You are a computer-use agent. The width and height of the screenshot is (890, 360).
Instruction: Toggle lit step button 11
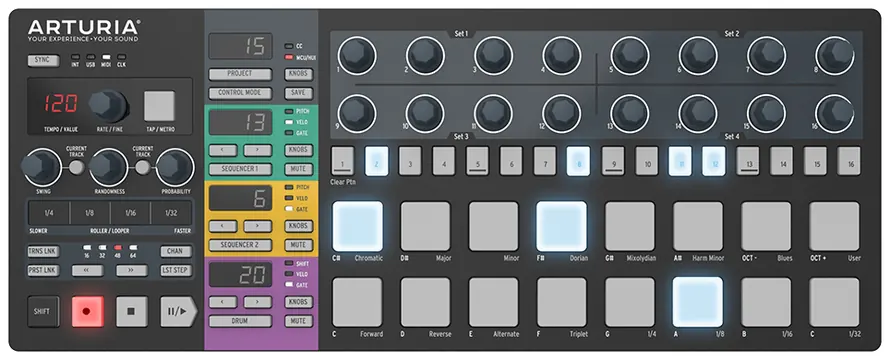(x=680, y=161)
